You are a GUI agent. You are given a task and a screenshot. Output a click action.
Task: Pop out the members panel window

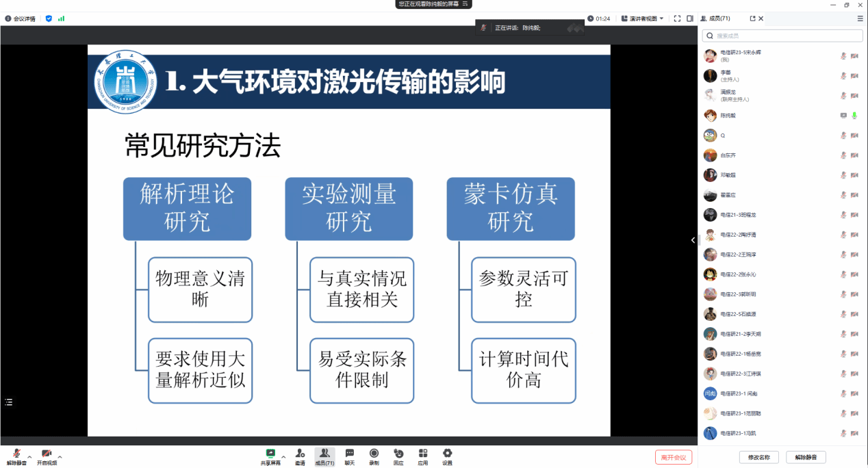(x=753, y=18)
